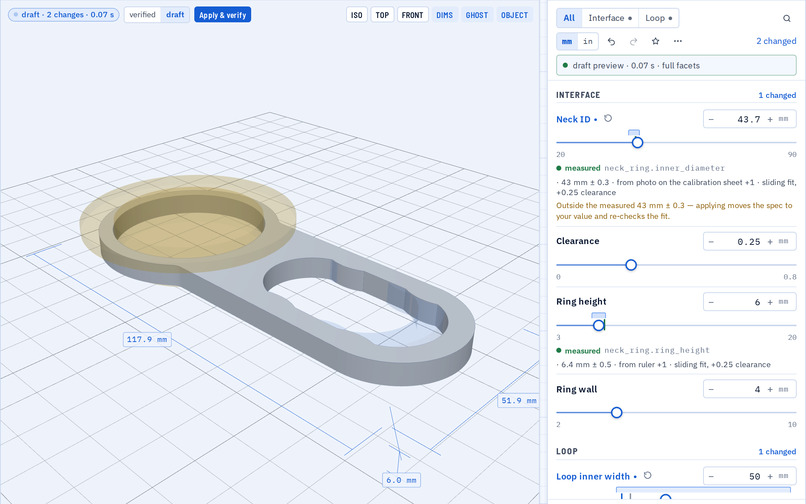Toggle GHOST view mode
The image size is (806, 504).
(x=477, y=15)
